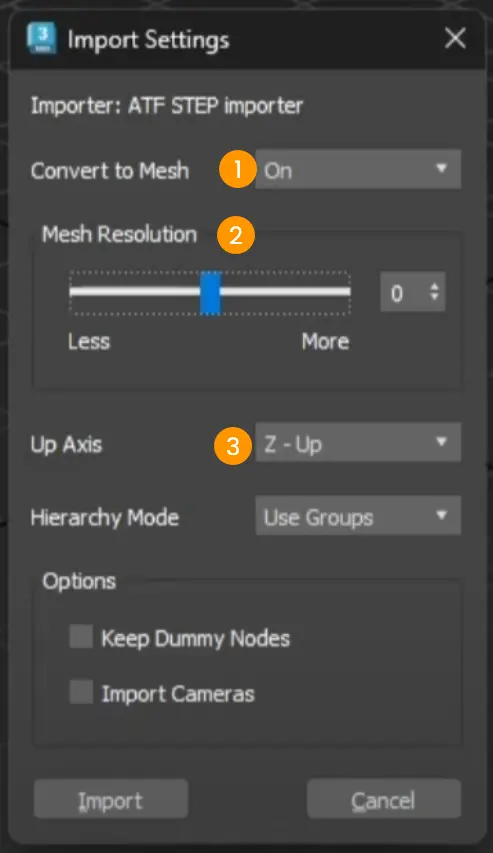The height and width of the screenshot is (853, 493).
Task: Enable the Import Cameras checkbox
Action: pyautogui.click(x=81, y=692)
